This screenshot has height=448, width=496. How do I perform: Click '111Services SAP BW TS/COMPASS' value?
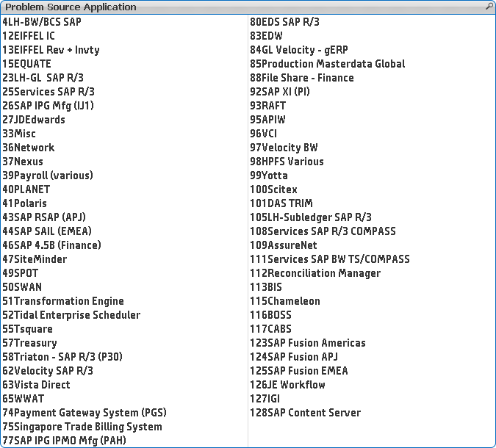point(372,259)
